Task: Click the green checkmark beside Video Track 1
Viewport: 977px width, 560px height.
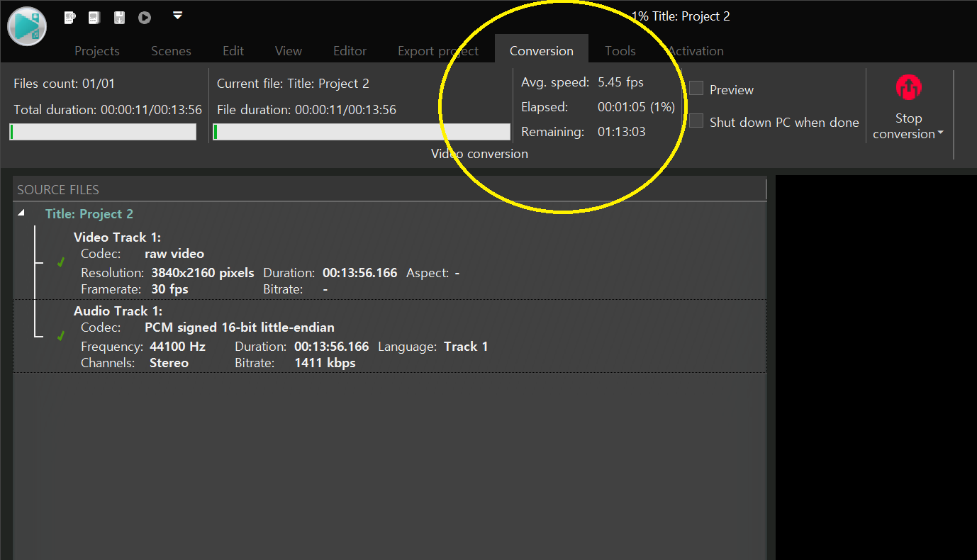Action: pos(61,262)
